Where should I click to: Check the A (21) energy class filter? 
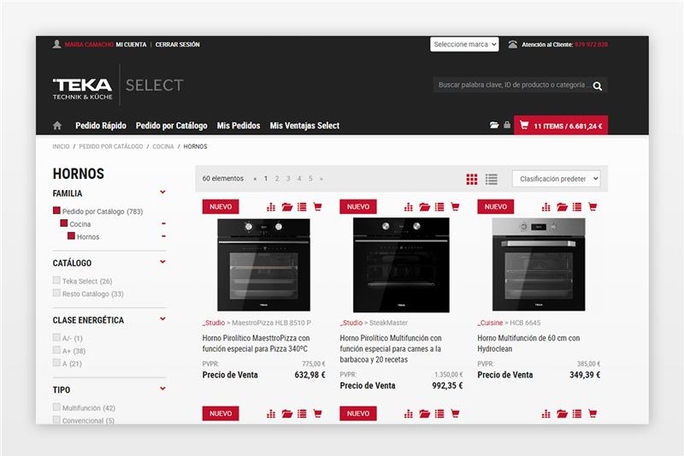click(x=56, y=363)
